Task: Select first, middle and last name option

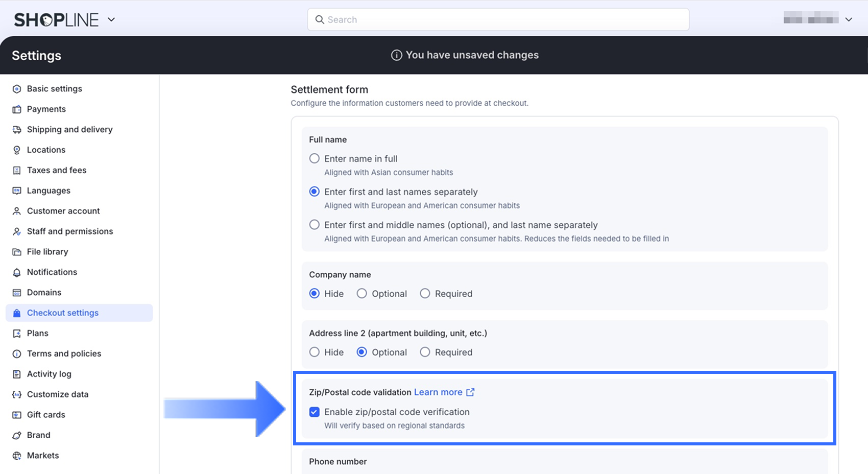Action: (x=315, y=225)
